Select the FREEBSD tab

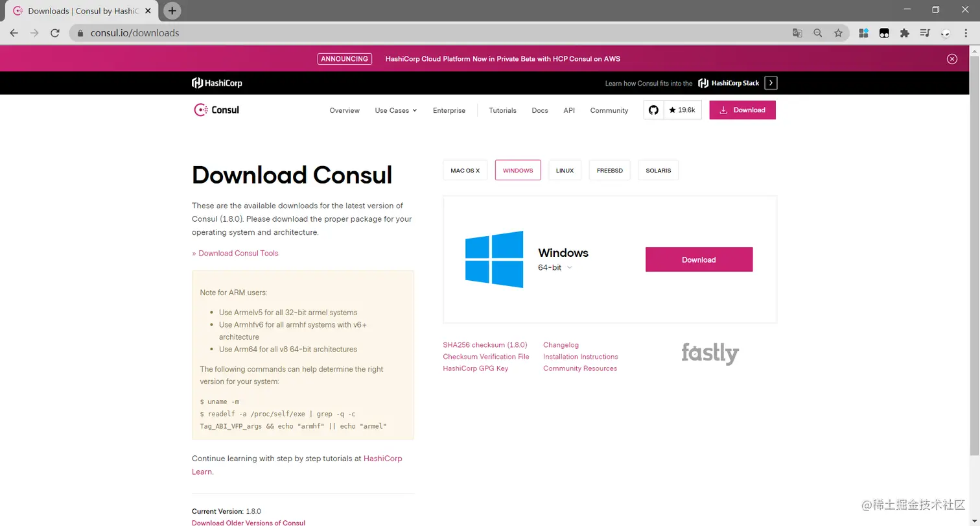(610, 171)
